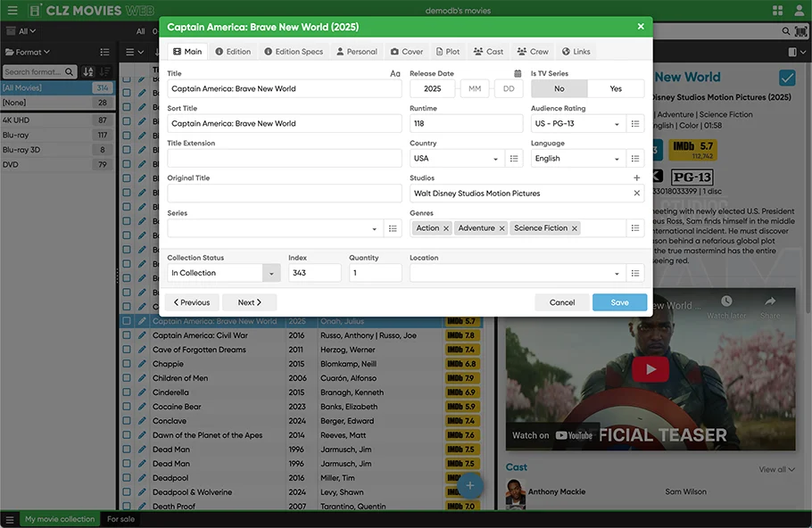This screenshot has width=812, height=528.
Task: Open the Audience Rating pick list icon
Action: click(635, 124)
